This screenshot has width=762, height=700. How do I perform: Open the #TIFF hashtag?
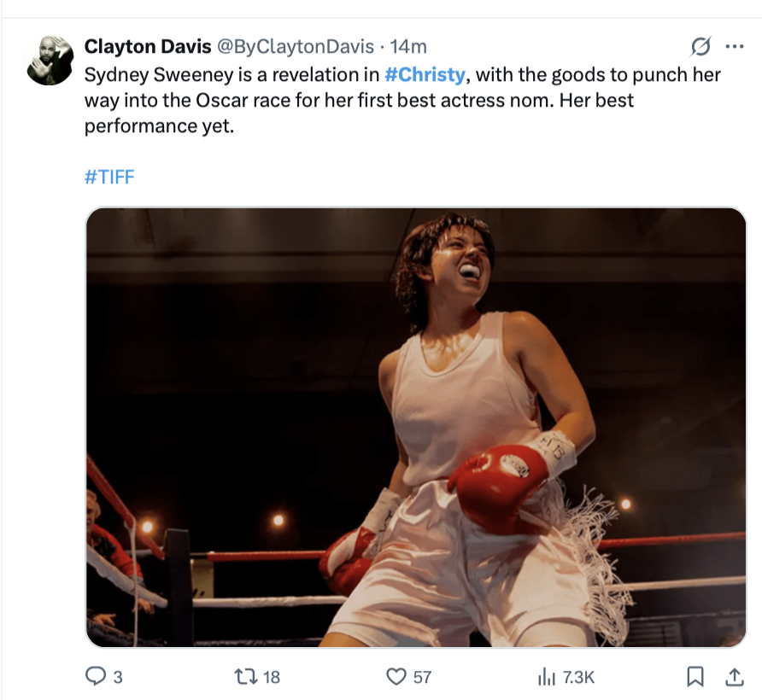point(109,177)
